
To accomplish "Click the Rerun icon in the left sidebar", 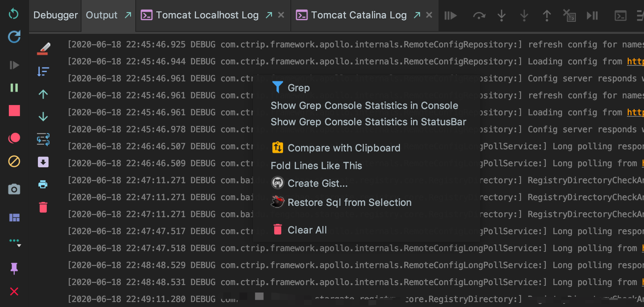I will click(x=13, y=14).
